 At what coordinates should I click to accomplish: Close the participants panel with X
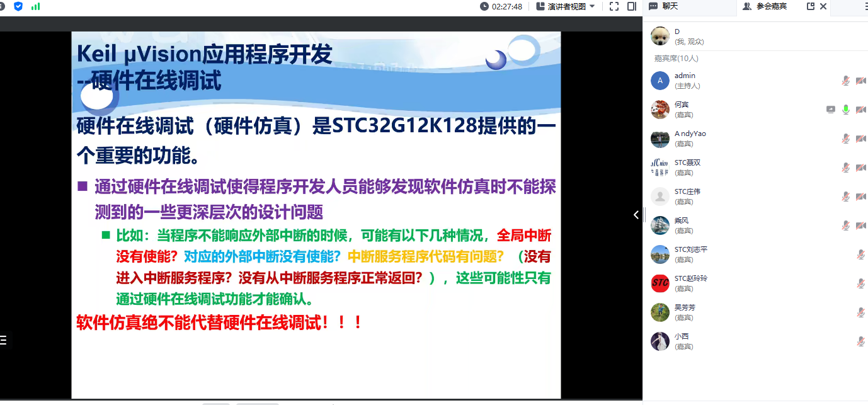[823, 6]
